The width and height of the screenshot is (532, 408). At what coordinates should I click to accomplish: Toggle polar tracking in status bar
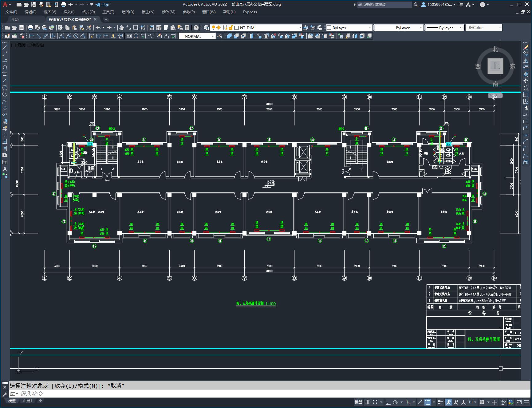395,402
